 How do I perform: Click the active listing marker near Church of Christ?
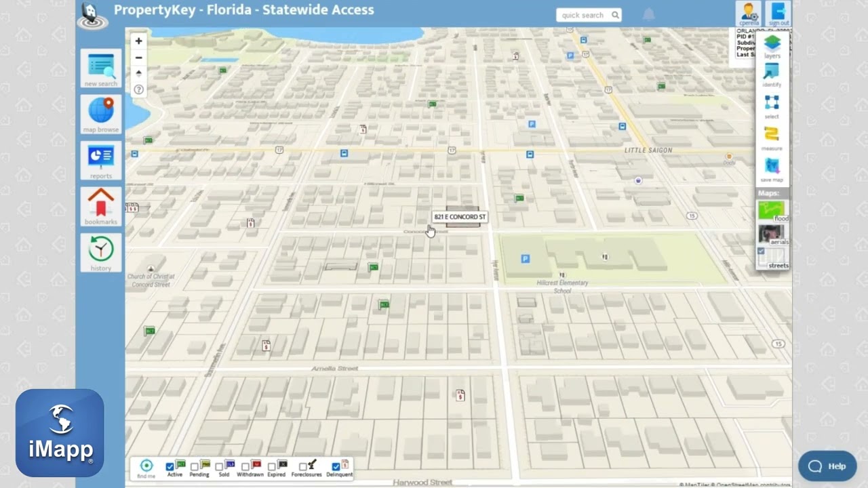pos(150,331)
